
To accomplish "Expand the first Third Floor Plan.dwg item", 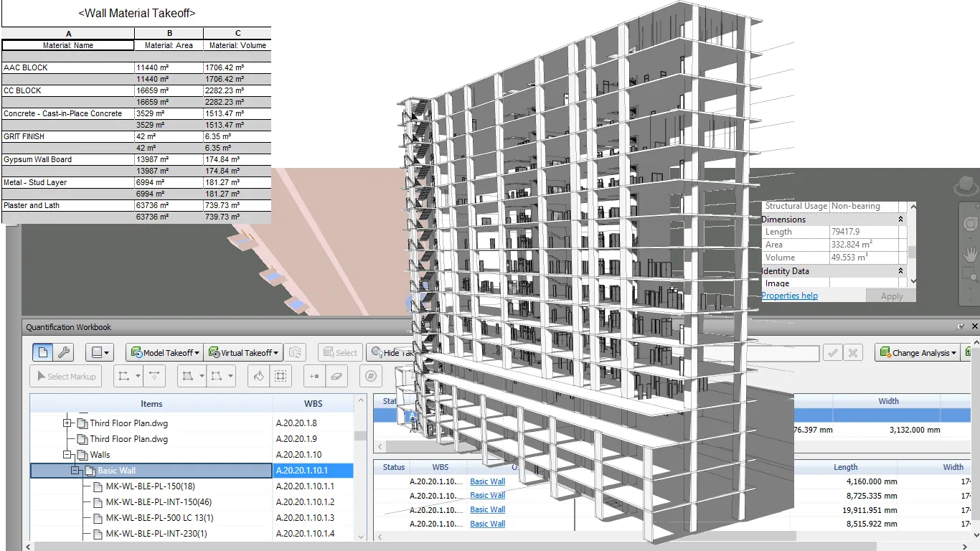I will click(67, 423).
